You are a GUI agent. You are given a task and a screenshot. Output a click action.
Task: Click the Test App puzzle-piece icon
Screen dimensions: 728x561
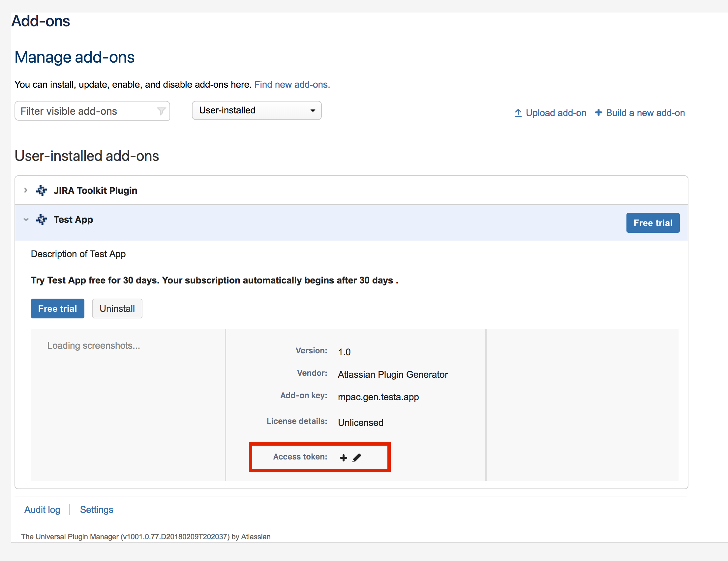pos(41,219)
